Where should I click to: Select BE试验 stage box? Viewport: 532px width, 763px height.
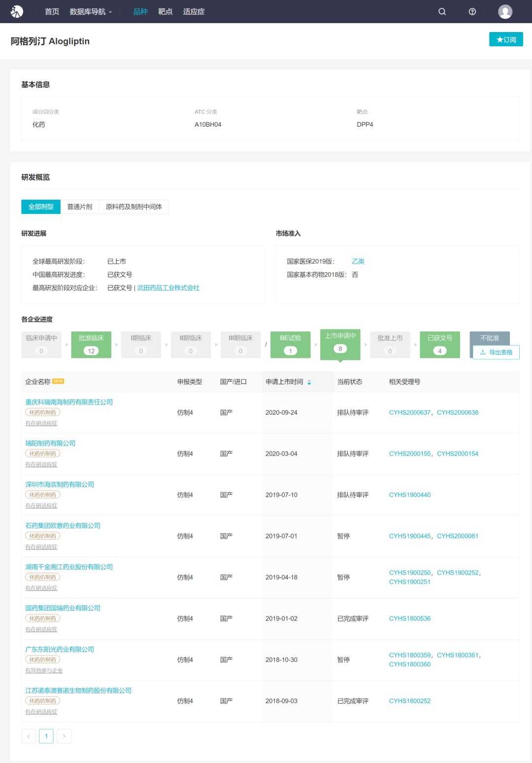tap(291, 344)
